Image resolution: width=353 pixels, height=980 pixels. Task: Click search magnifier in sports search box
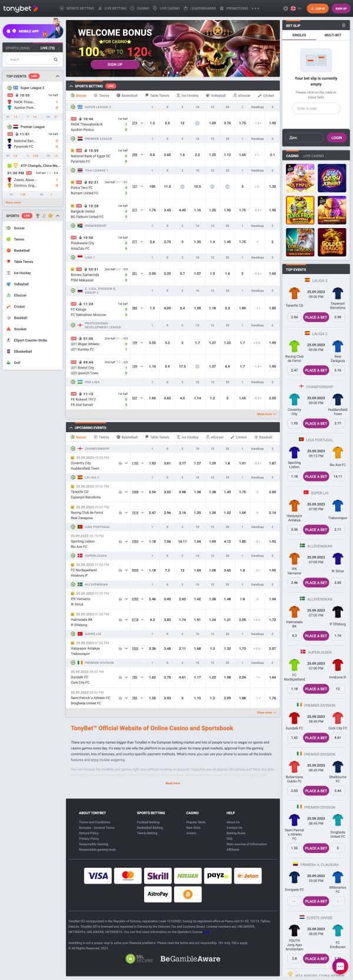[x=56, y=59]
